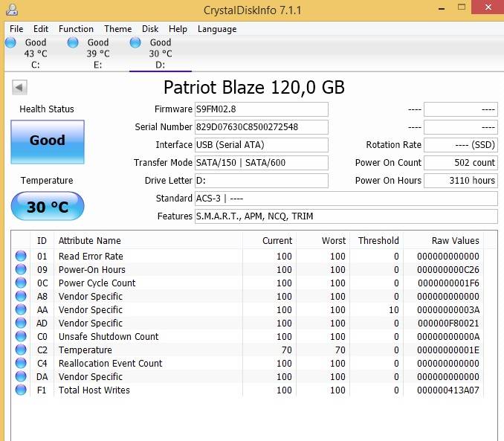
Task: Open the Disk menu
Action: pyautogui.click(x=150, y=29)
